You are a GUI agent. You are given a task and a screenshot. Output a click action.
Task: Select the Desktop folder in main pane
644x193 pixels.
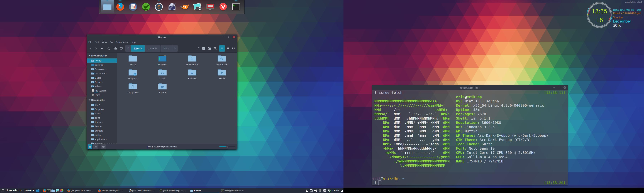[x=162, y=60]
